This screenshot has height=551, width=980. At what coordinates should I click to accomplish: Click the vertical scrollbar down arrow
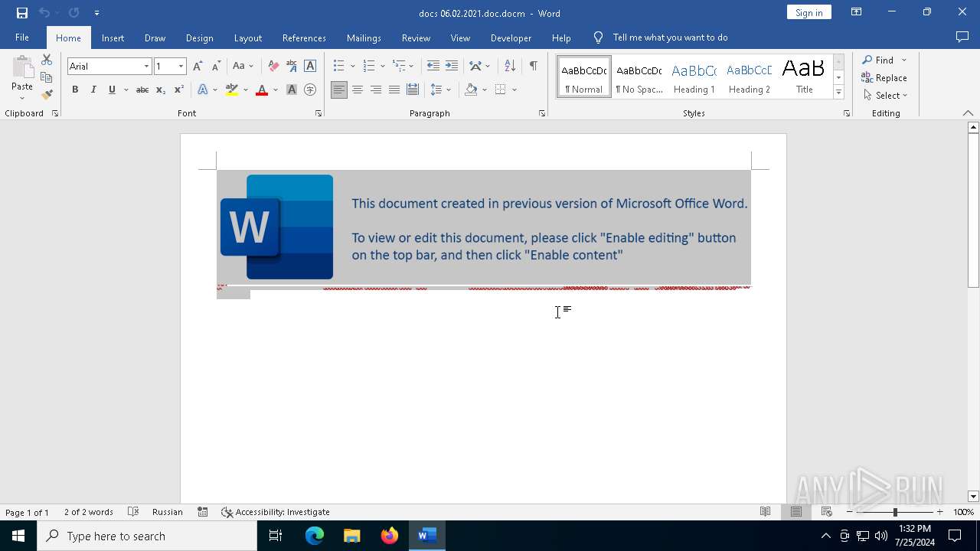click(x=973, y=497)
